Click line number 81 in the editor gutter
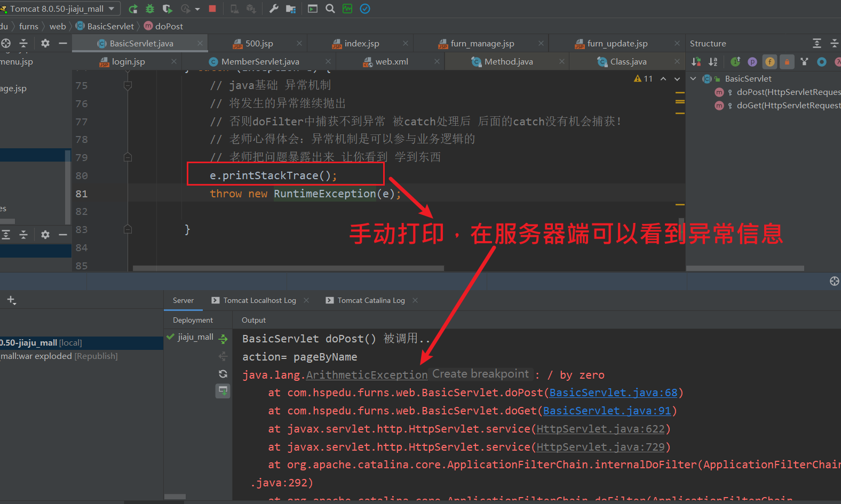 [x=81, y=194]
